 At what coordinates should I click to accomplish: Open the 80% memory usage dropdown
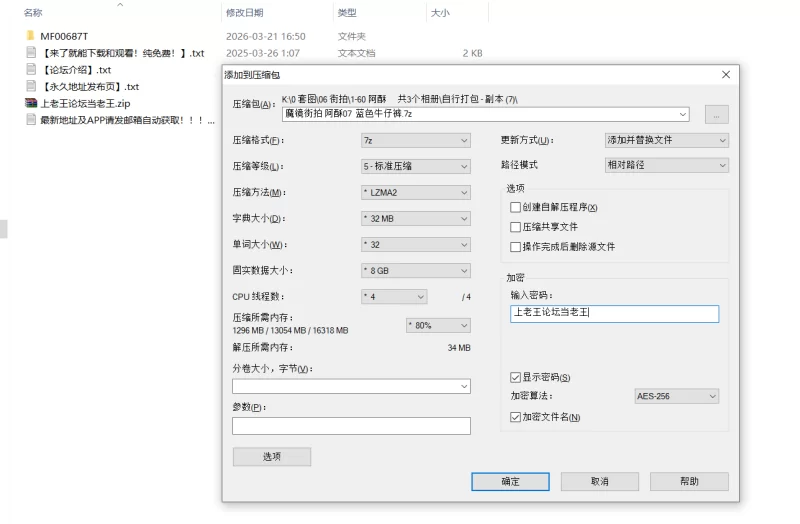[438, 325]
